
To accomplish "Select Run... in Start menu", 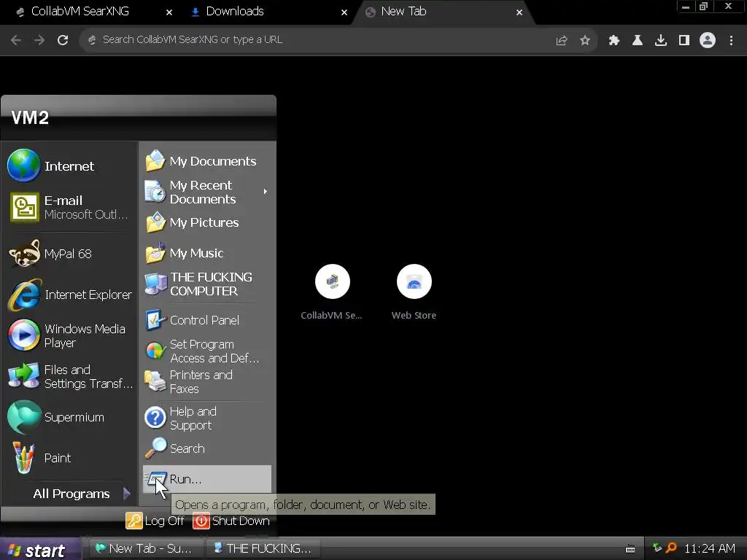I will click(x=206, y=479).
